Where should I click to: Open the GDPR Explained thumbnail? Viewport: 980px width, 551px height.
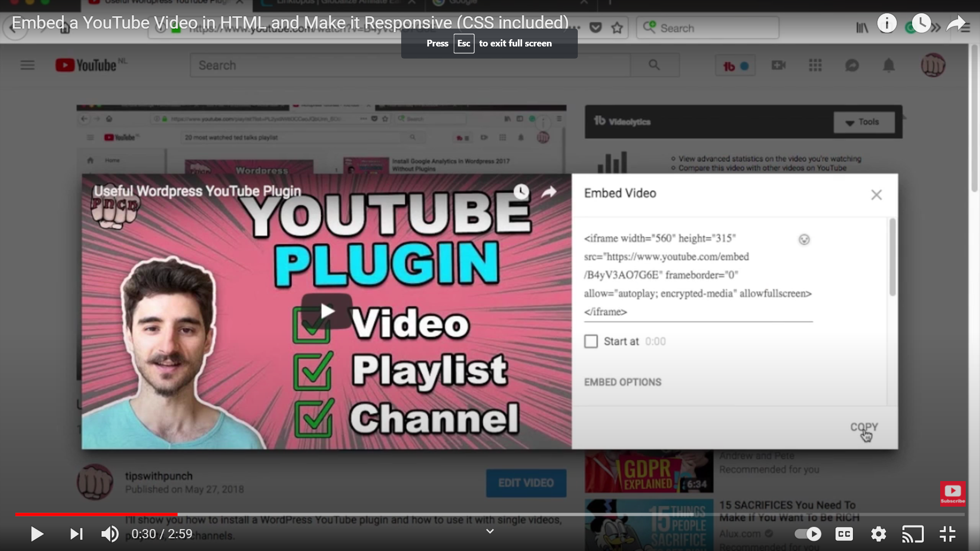click(649, 472)
